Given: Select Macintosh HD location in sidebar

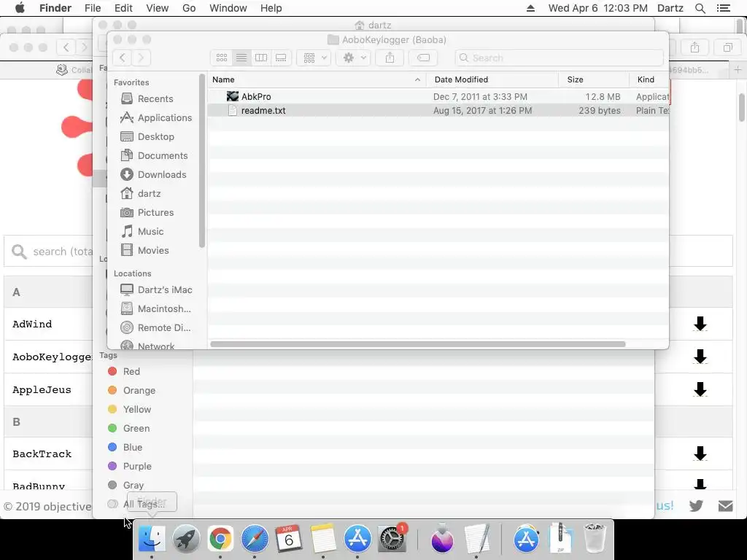Looking at the screenshot, I should tap(156, 308).
